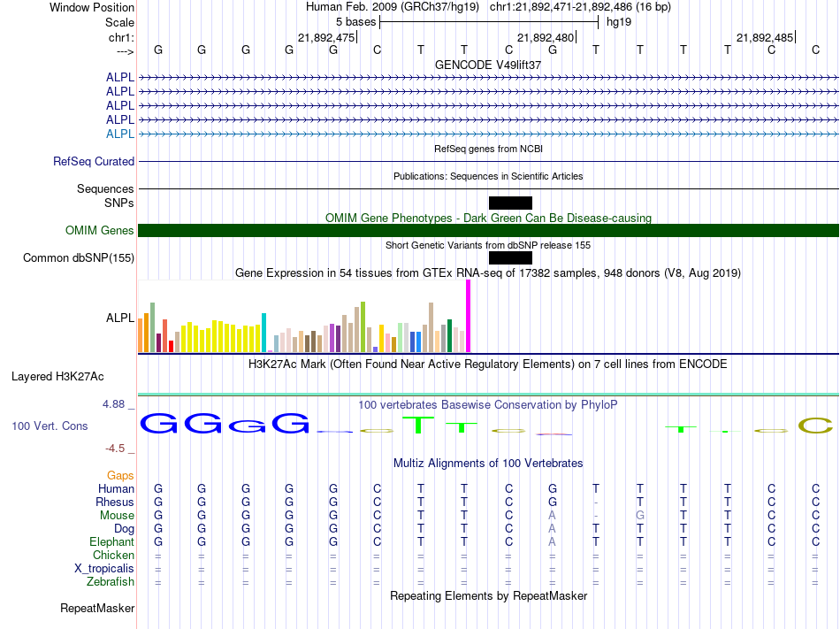Select the Mouse alignment row label

pos(117,516)
